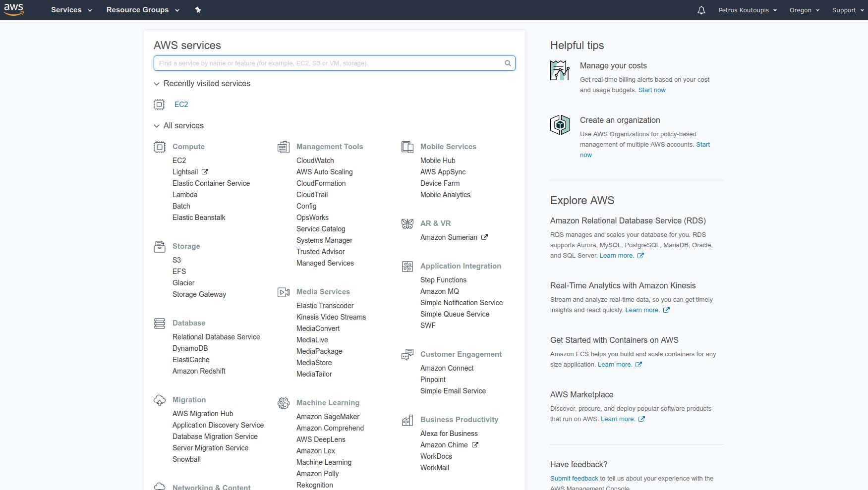868x490 pixels.
Task: Click the Storage category icon
Action: [x=159, y=246]
